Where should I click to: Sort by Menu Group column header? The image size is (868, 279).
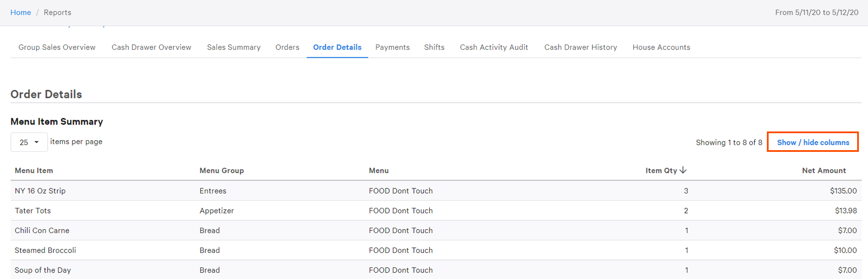[x=222, y=171]
